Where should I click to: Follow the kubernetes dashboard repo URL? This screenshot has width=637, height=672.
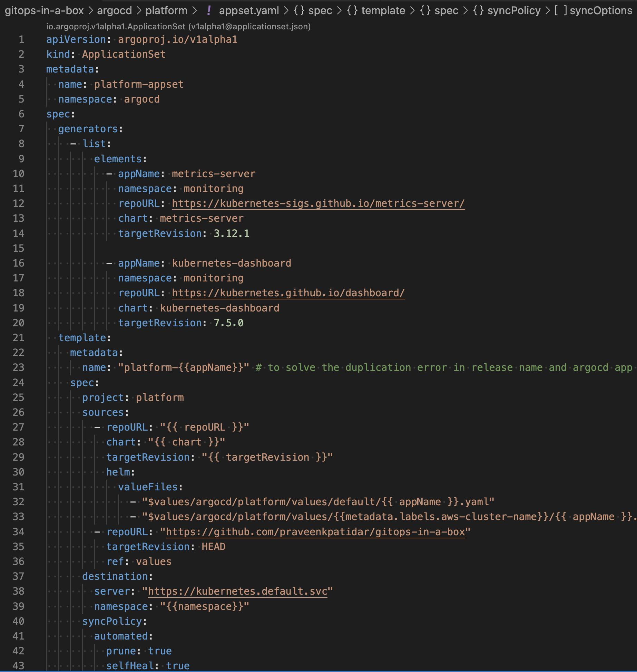288,293
